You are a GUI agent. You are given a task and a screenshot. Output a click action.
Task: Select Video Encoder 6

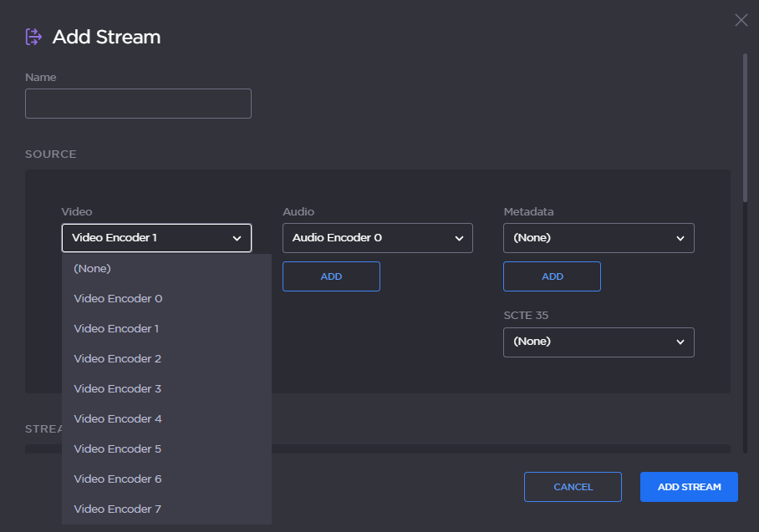pyautogui.click(x=117, y=479)
